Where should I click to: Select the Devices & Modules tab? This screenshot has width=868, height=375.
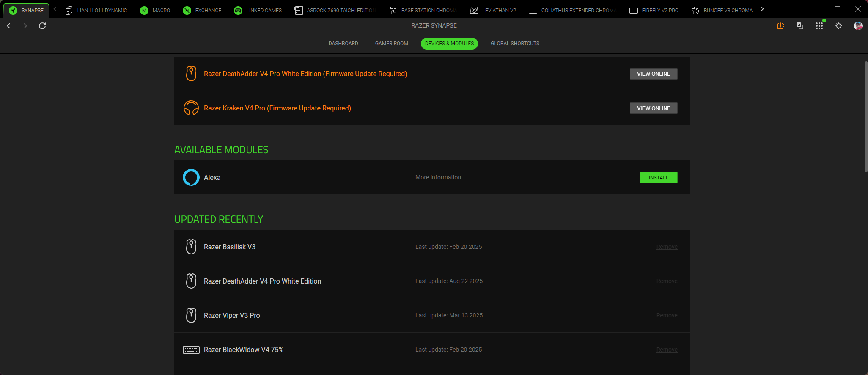tap(449, 44)
